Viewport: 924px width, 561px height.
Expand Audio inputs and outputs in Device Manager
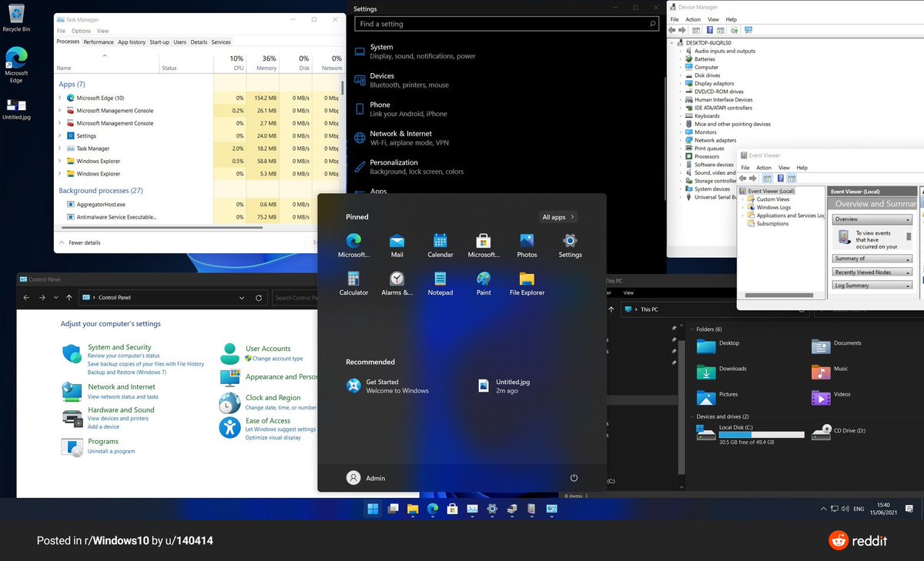coord(681,51)
